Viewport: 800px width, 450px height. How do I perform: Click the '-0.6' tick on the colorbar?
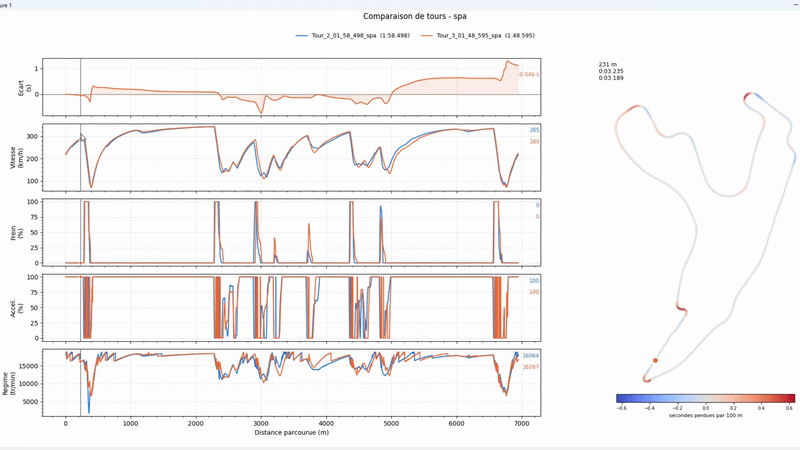pos(621,408)
